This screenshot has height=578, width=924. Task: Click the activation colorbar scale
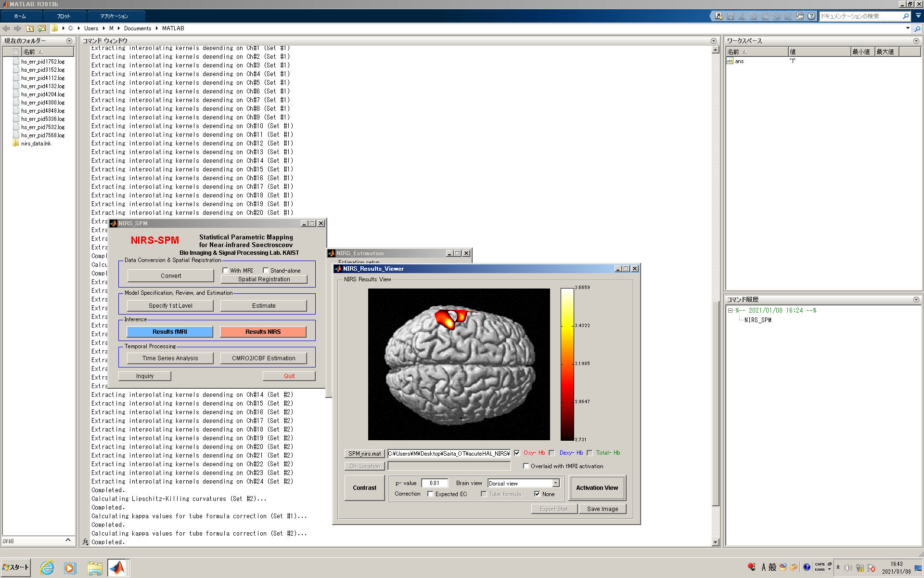567,364
